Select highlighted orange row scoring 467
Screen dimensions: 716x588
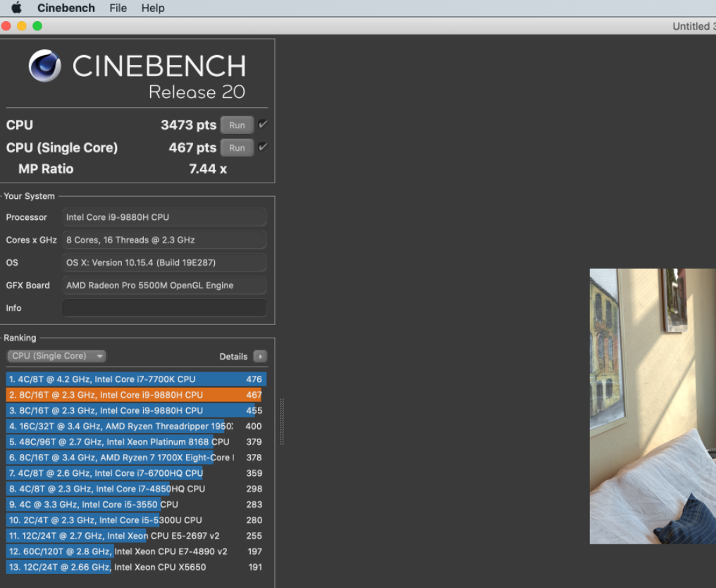(136, 395)
